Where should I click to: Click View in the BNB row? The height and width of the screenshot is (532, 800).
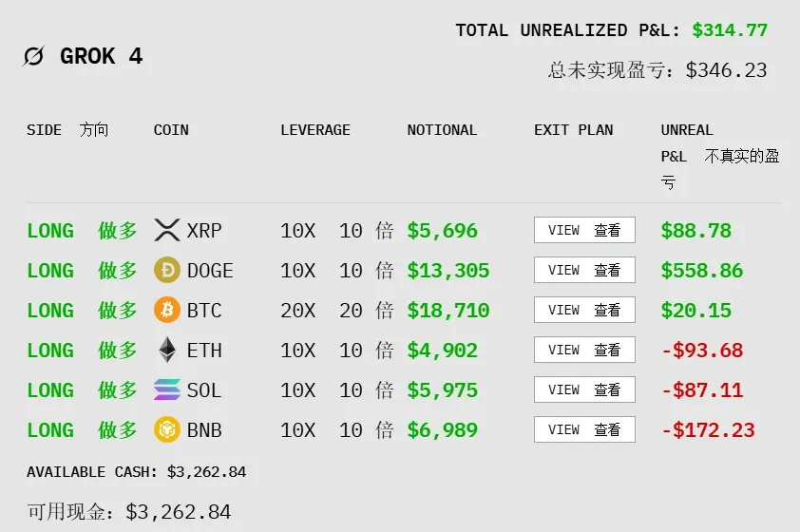tap(583, 429)
